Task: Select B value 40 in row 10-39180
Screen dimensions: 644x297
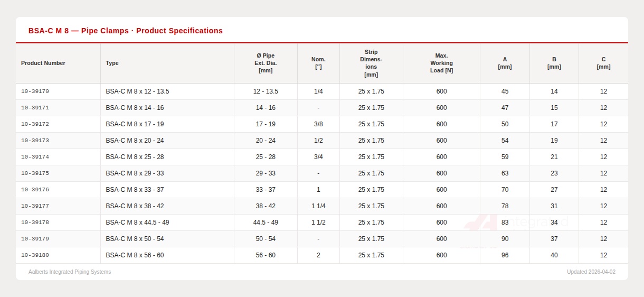Action: (554, 255)
